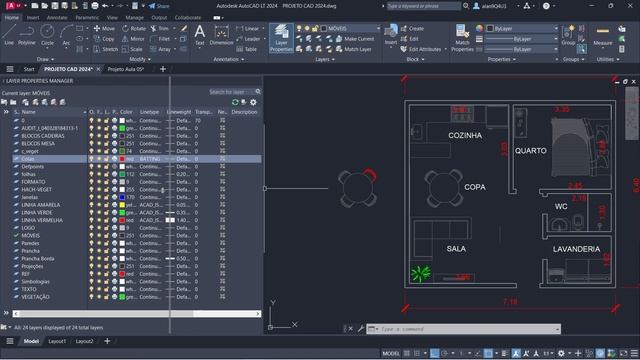Switch to the Annotate ribbon tab
Viewport: 640px width, 360px height.
57,18
